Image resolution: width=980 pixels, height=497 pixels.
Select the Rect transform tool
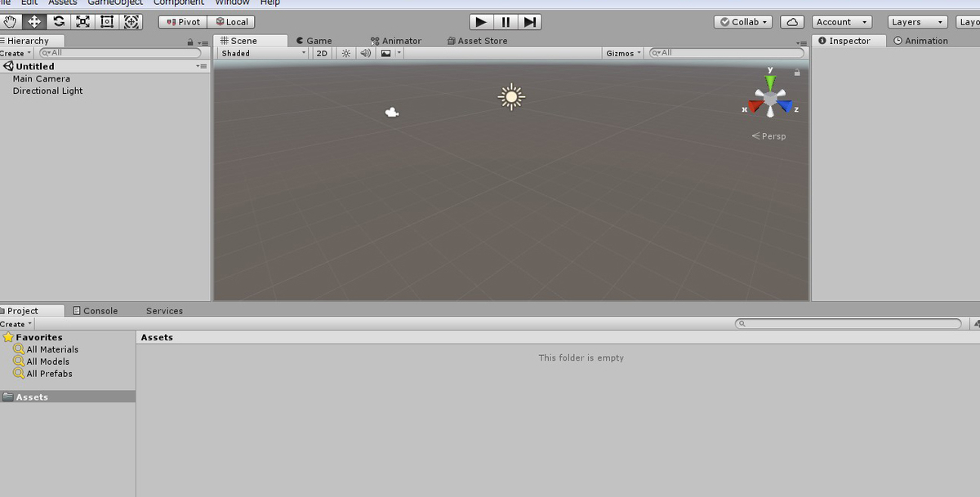coord(106,22)
